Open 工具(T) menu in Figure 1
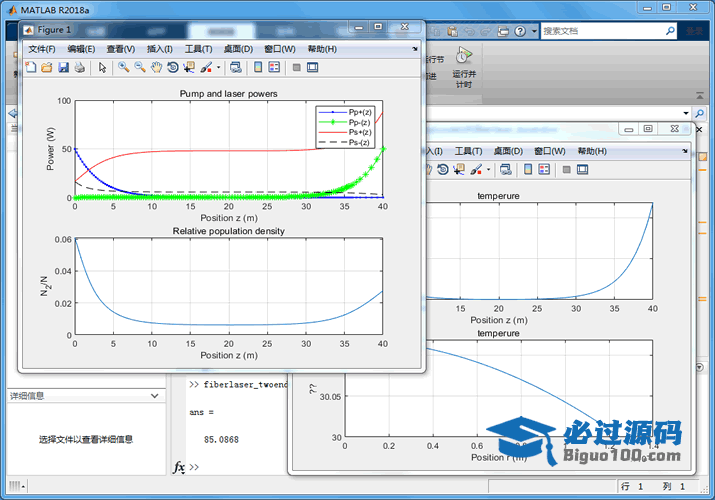 pos(198,49)
